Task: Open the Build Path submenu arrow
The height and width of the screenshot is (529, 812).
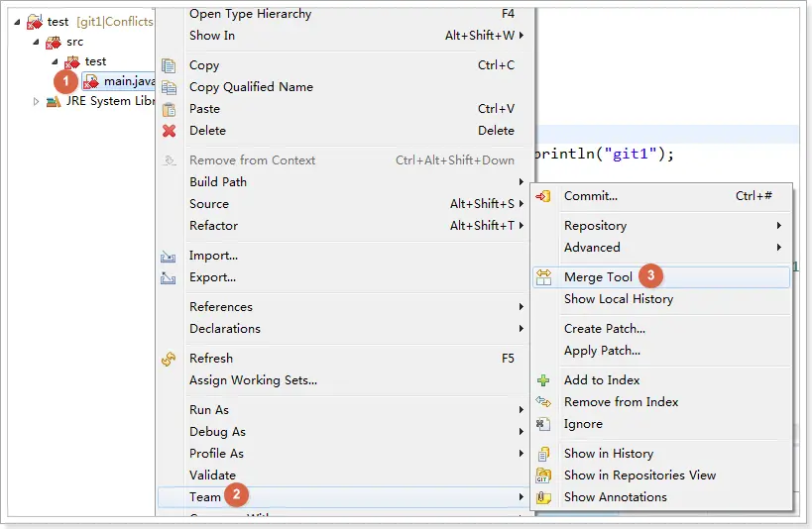Action: coord(521,181)
